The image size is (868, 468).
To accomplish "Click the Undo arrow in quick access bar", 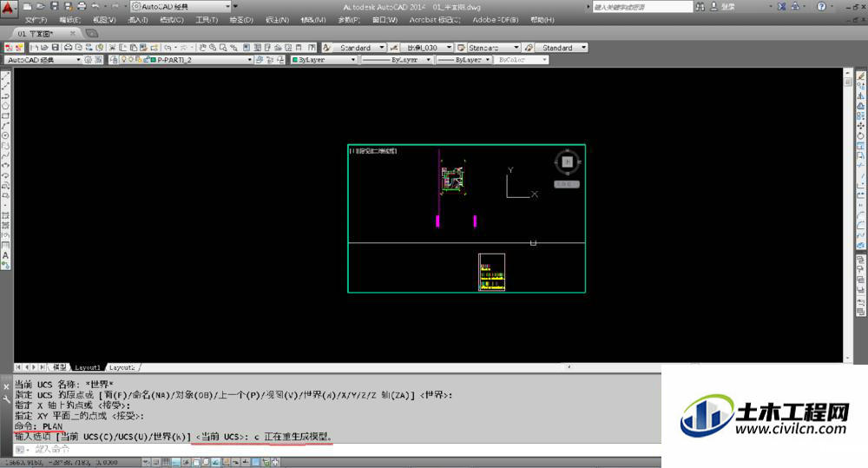I will (95, 7).
